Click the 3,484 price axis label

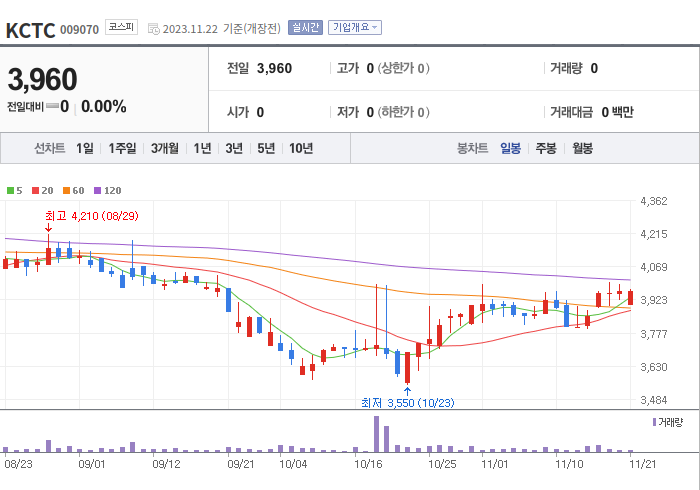click(x=654, y=400)
